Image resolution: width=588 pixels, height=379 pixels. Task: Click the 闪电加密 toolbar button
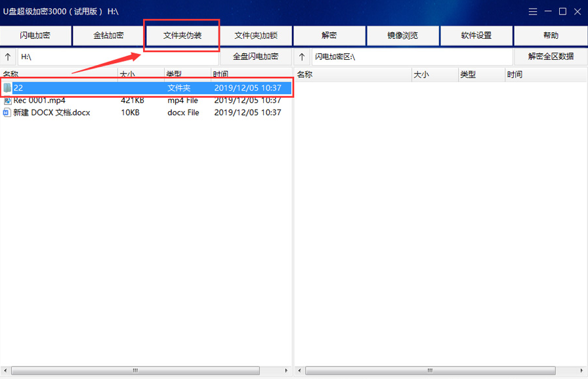tap(35, 35)
